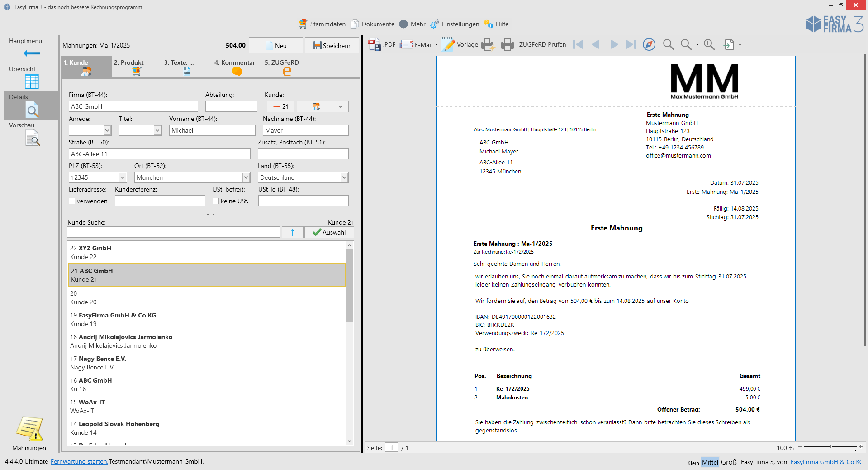Open the Hilfe menu

496,24
